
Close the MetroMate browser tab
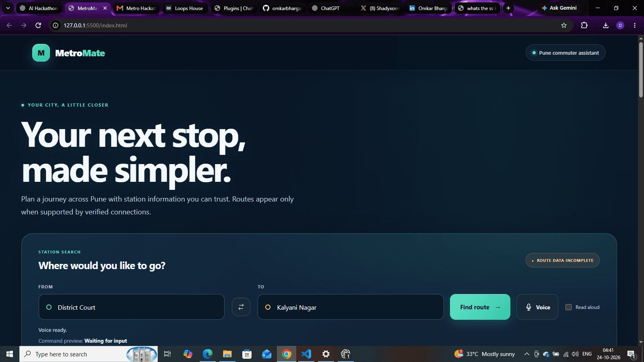coord(105,8)
